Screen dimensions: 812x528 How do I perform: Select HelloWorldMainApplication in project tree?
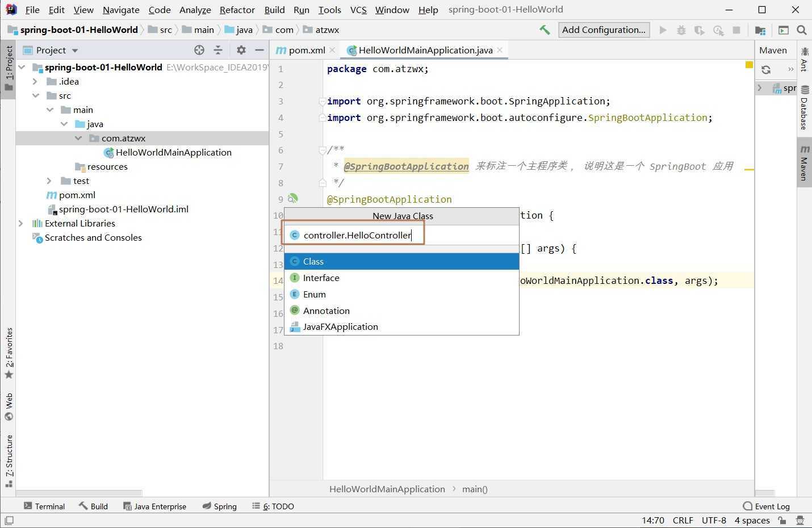(x=173, y=152)
